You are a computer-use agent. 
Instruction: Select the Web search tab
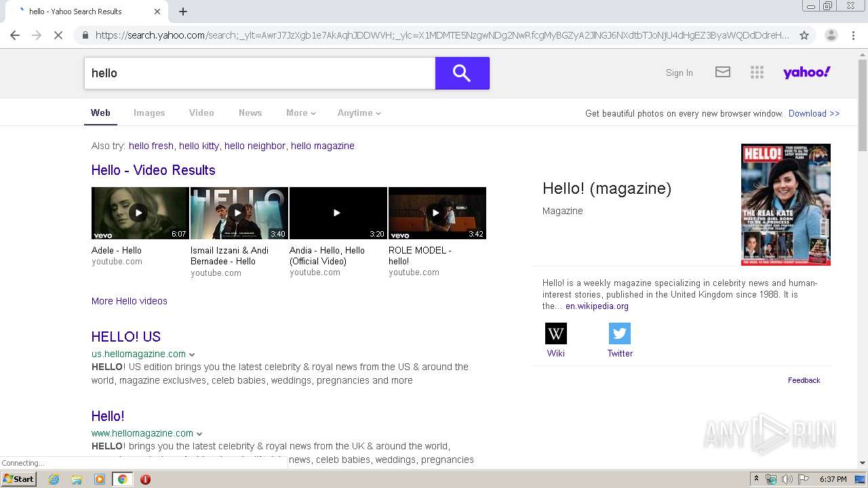click(100, 113)
